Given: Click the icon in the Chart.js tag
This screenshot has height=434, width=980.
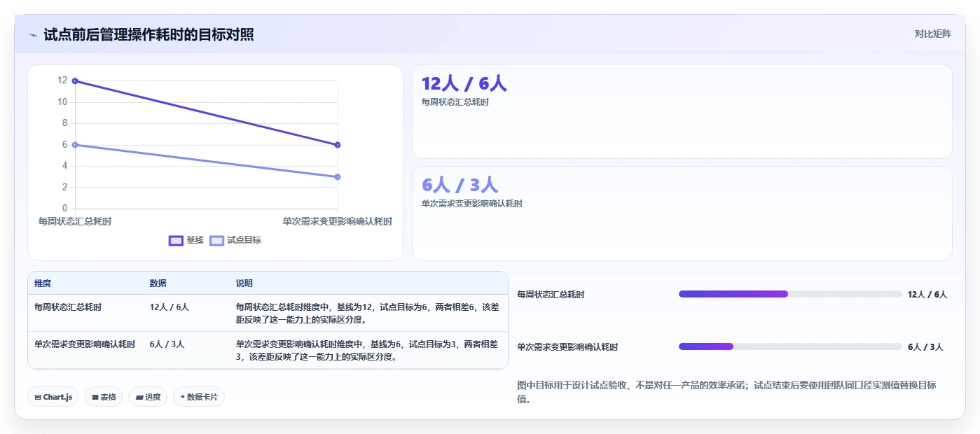Looking at the screenshot, I should 38,397.
